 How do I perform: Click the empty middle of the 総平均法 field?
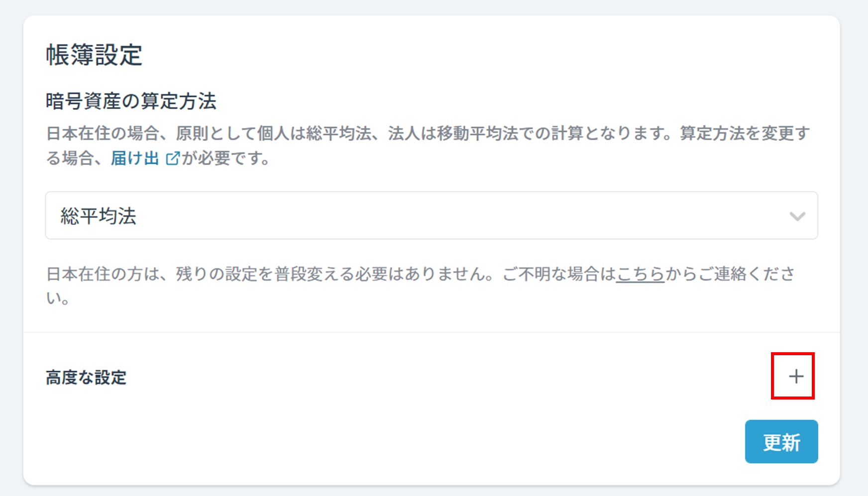[448, 216]
